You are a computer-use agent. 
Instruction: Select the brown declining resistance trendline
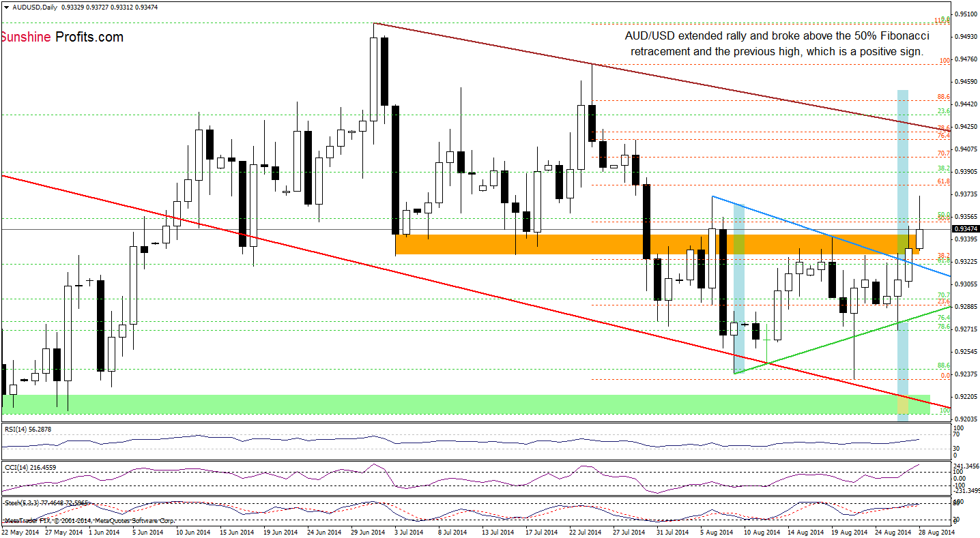tap(663, 77)
